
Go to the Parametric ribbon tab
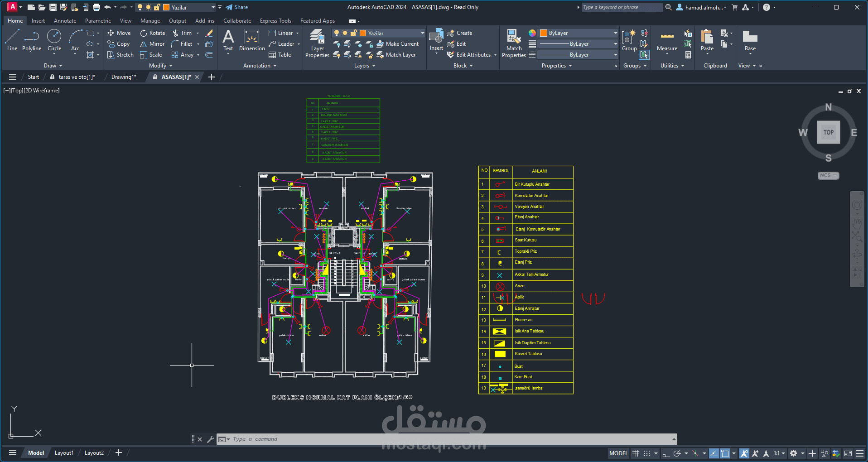98,21
